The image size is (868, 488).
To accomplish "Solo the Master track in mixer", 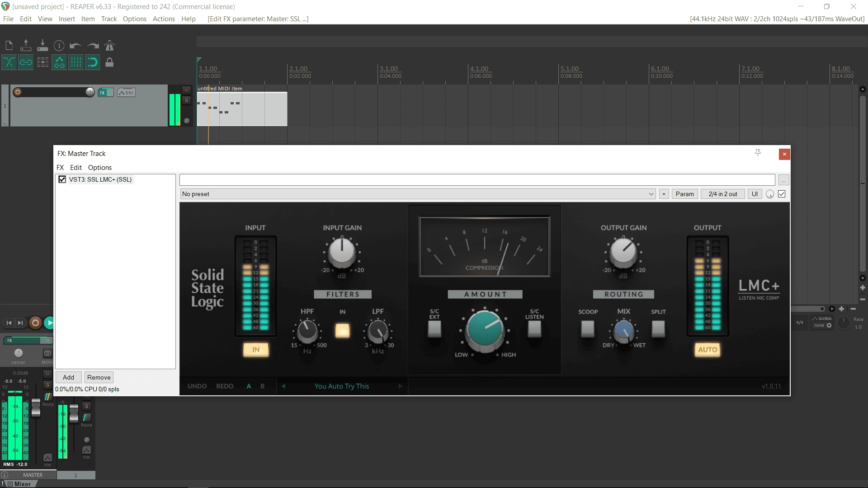I will (x=47, y=385).
